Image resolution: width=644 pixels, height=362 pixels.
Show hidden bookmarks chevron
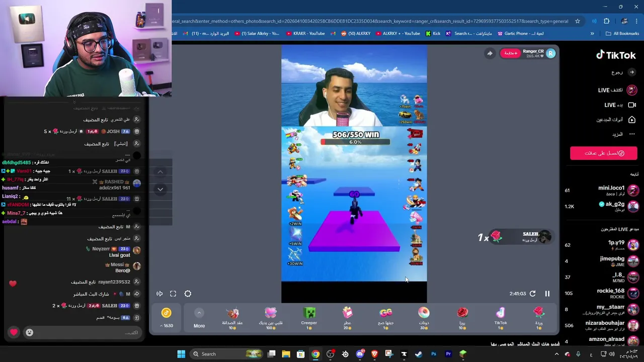click(x=592, y=34)
